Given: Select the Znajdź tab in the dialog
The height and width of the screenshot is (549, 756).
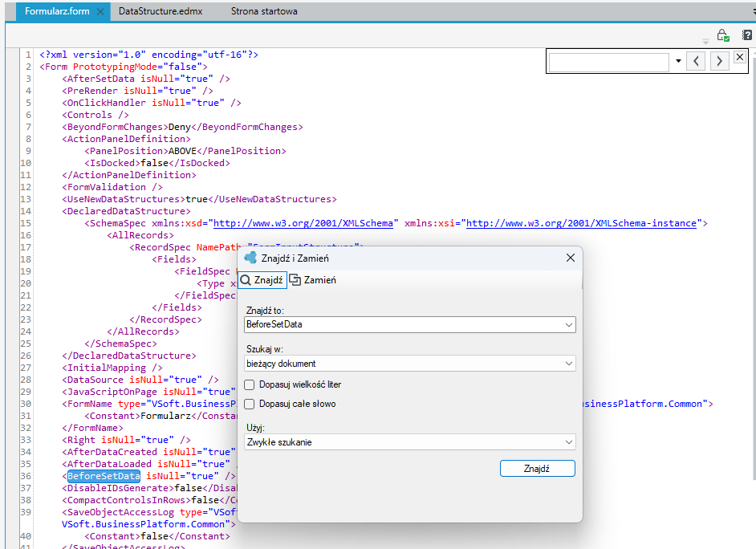Looking at the screenshot, I should pyautogui.click(x=262, y=280).
